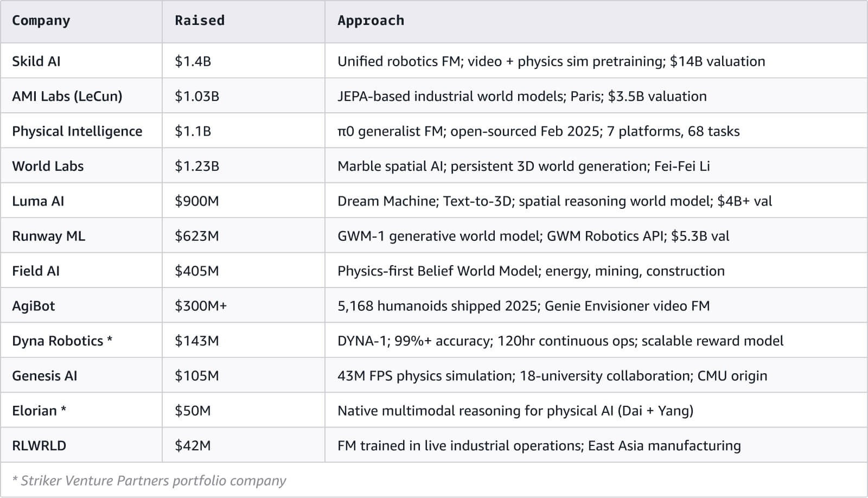Image resolution: width=868 pixels, height=498 pixels.
Task: Select the Dyna Robotics company cell
Action: 62,341
